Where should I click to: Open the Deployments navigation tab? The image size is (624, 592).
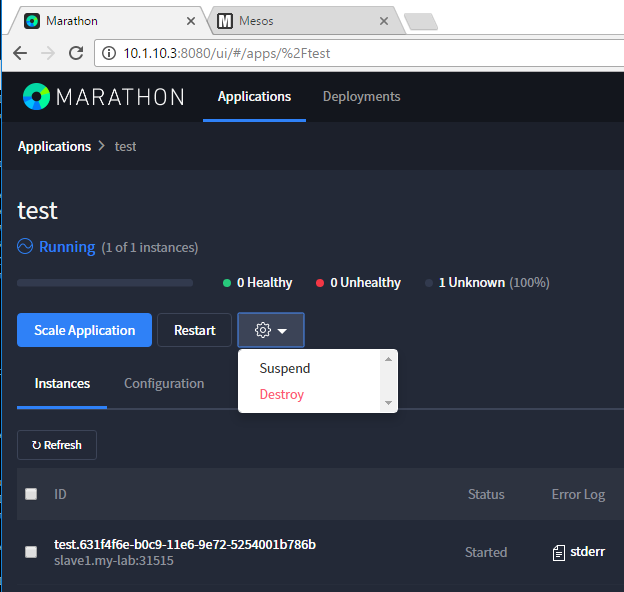pos(361,97)
